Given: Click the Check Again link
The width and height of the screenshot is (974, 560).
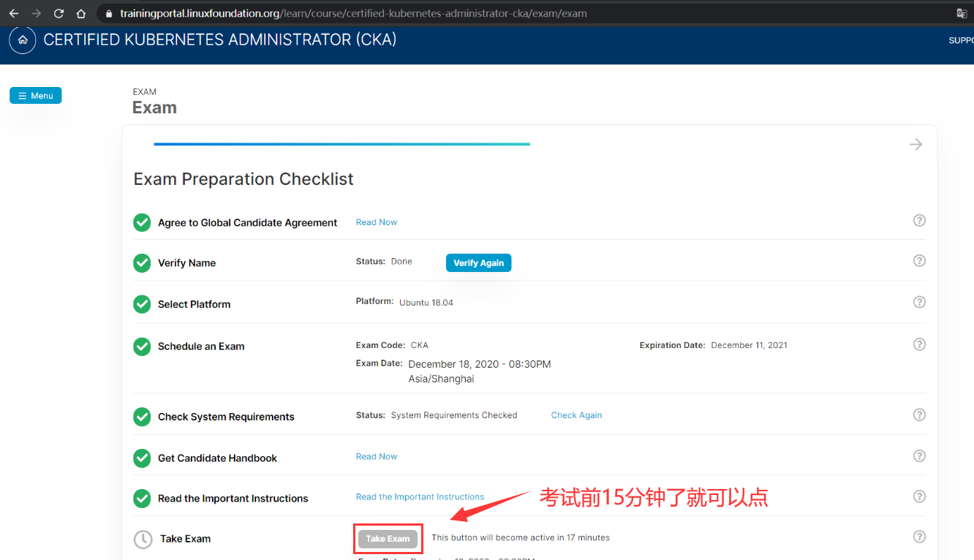Looking at the screenshot, I should tap(577, 415).
